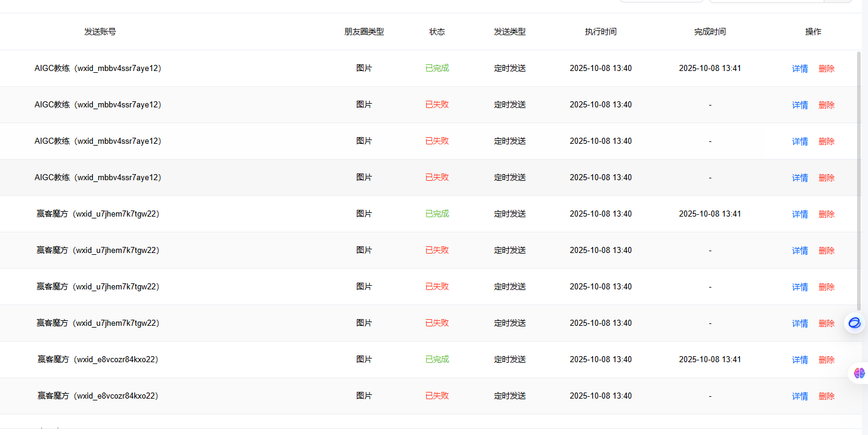Click the colorful brain floating icon
This screenshot has width=868, height=435.
point(859,373)
